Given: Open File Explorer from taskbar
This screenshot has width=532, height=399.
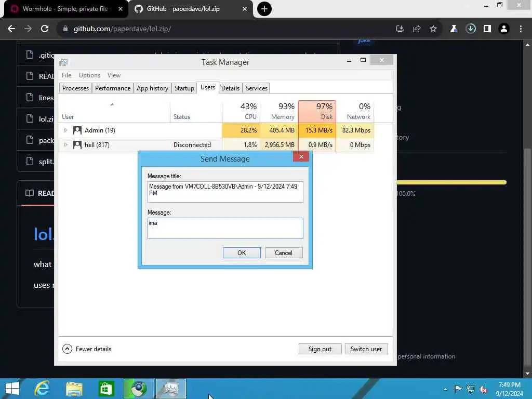Looking at the screenshot, I should point(74,389).
